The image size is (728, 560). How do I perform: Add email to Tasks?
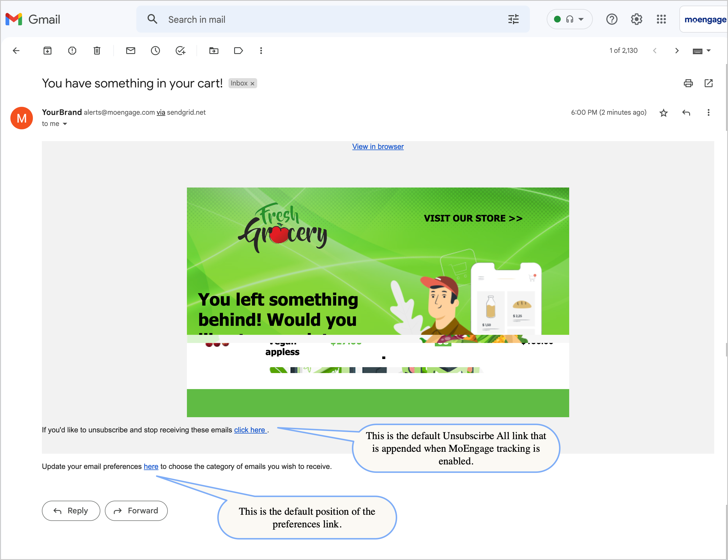180,51
